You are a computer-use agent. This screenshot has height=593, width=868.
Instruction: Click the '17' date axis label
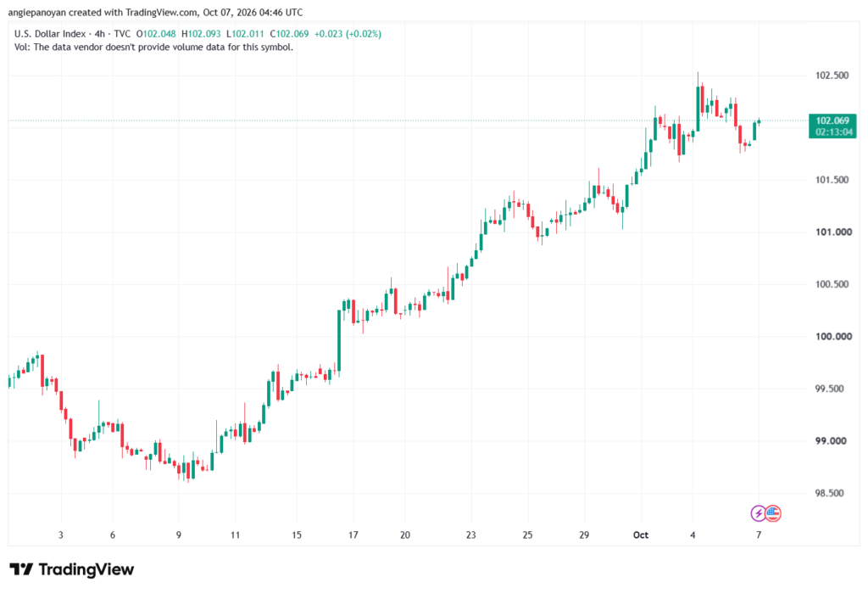[353, 534]
